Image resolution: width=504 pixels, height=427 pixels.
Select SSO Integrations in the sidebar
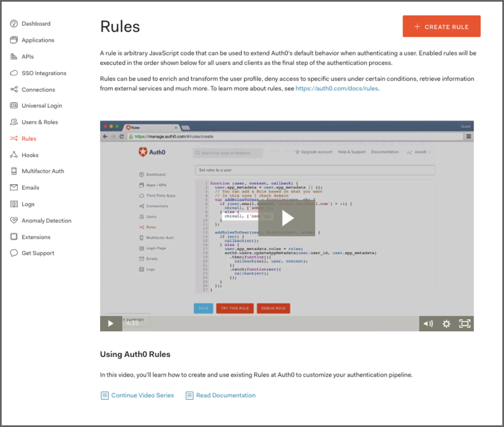click(44, 73)
